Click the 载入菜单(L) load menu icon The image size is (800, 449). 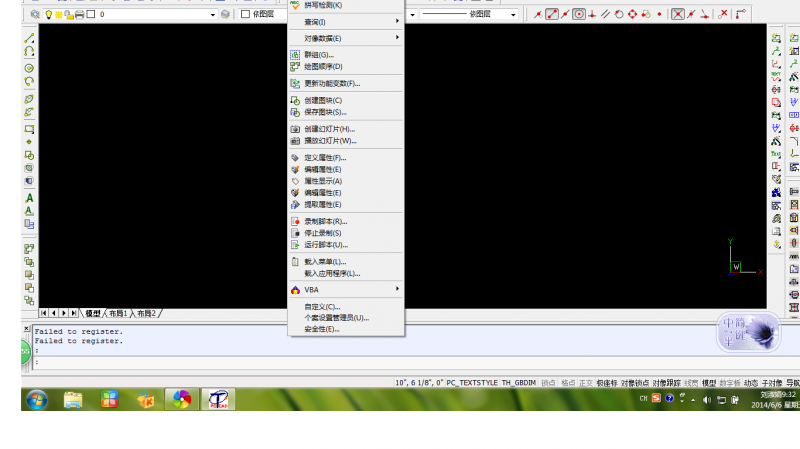pyautogui.click(x=295, y=262)
